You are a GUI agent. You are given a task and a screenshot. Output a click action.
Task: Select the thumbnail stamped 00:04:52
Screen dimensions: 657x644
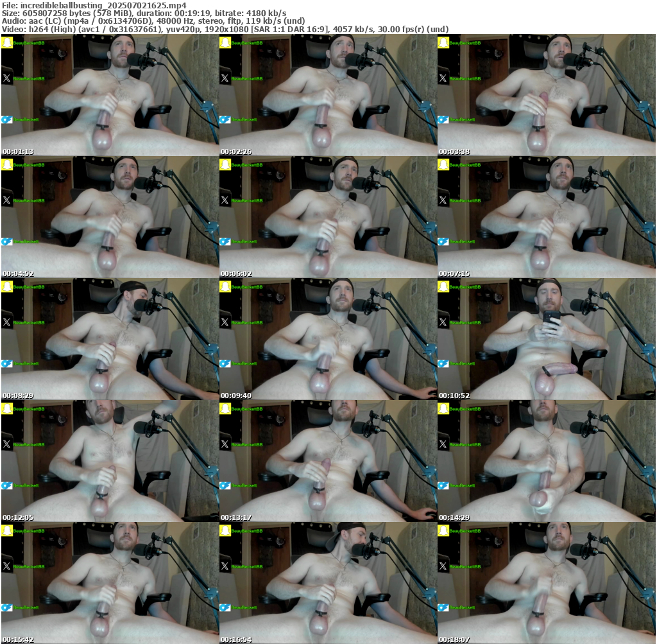click(x=110, y=217)
